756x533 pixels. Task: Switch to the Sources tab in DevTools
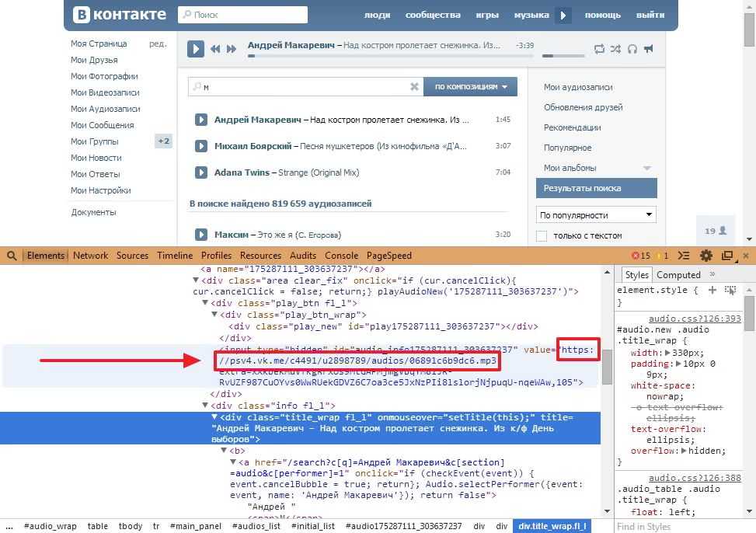[132, 256]
